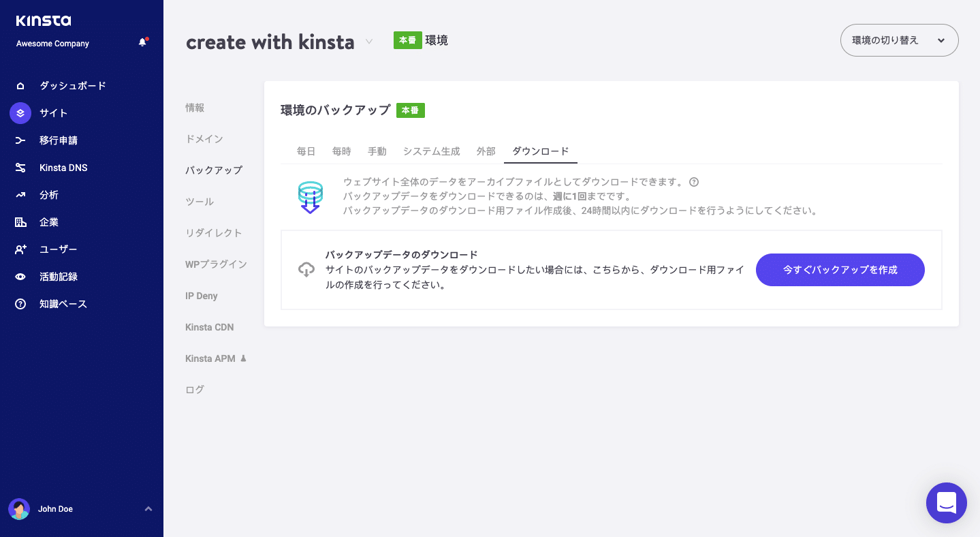980x537 pixels.
Task: Expand the 環境の切り替え dropdown
Action: click(x=899, y=40)
